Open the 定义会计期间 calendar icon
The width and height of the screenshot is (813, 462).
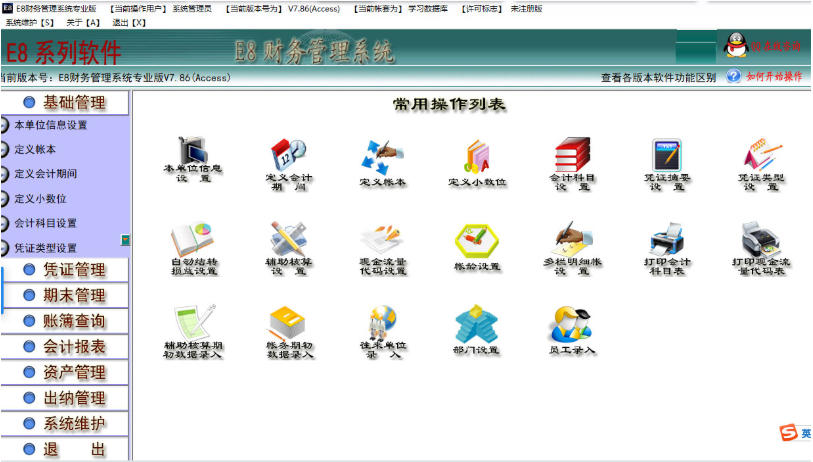click(289, 164)
